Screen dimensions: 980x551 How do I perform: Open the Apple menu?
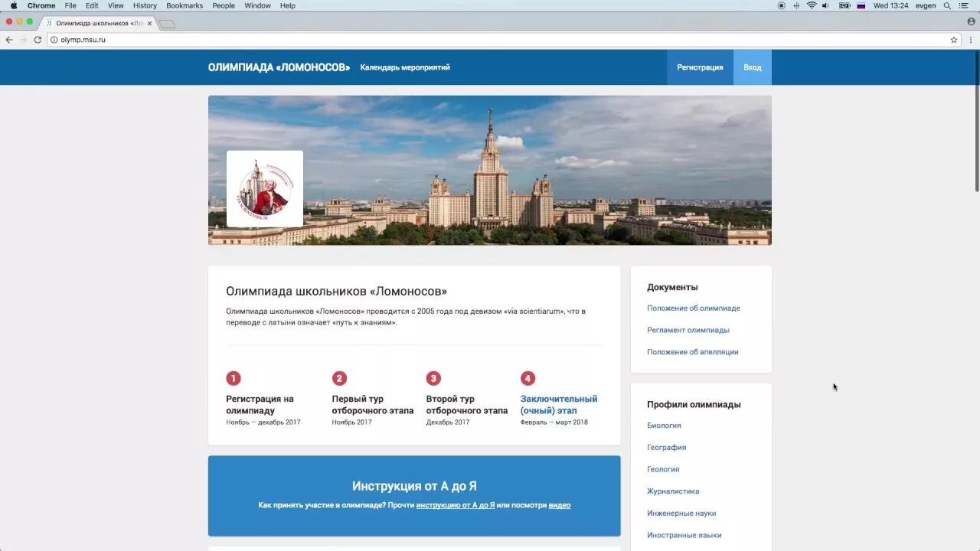click(13, 5)
